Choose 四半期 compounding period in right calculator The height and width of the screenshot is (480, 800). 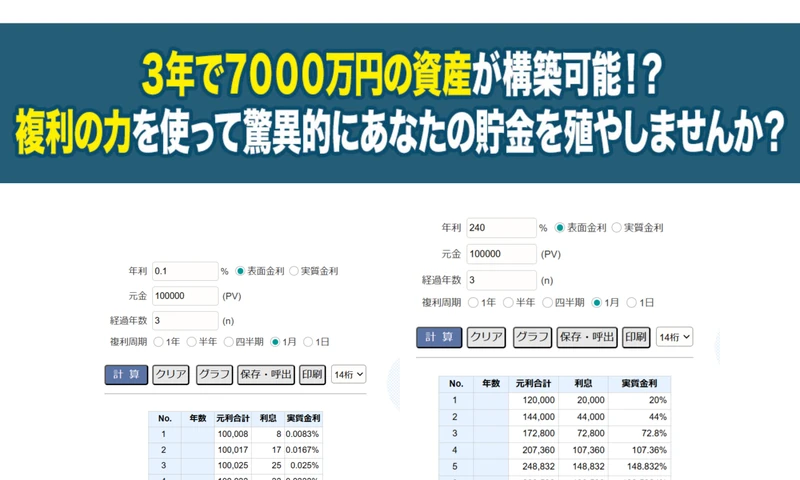[x=547, y=302]
